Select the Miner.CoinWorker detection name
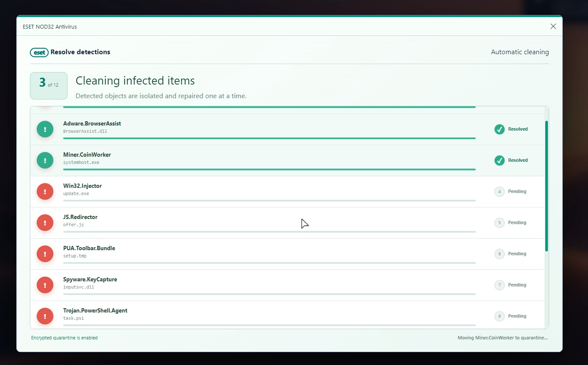The height and width of the screenshot is (365, 588). tap(87, 155)
